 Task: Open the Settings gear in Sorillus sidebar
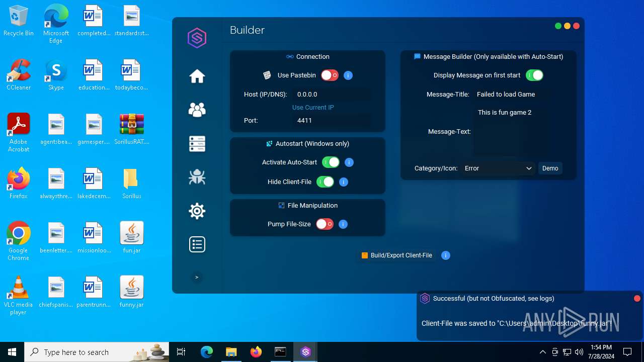pos(197,211)
